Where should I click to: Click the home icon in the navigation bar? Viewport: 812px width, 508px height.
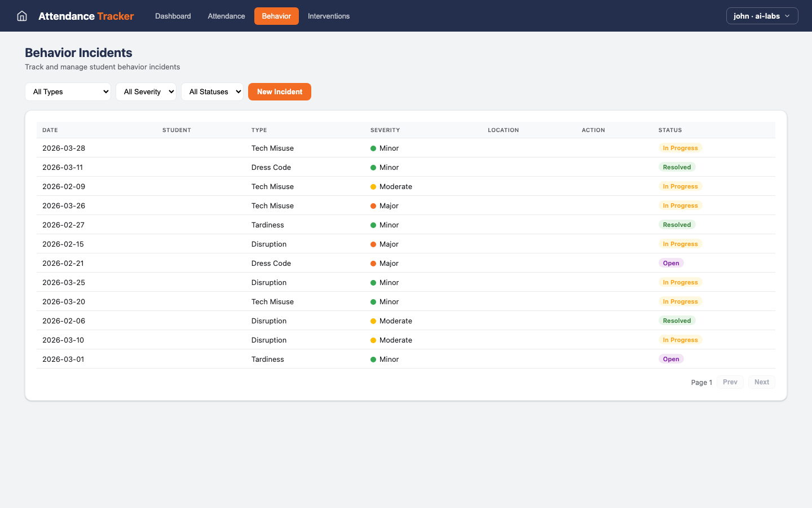pyautogui.click(x=21, y=16)
